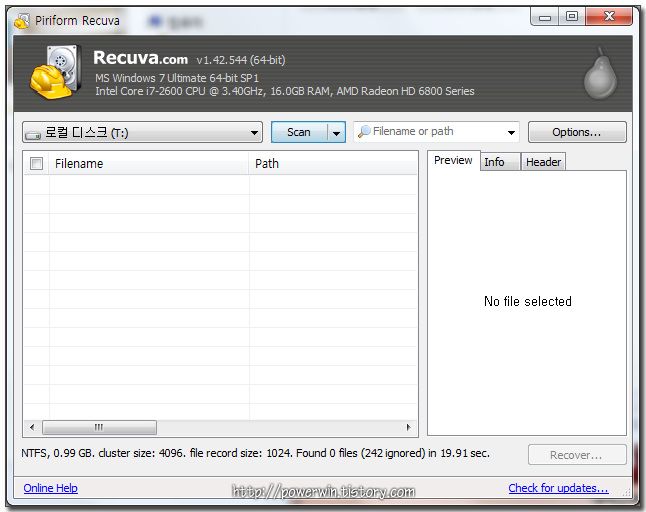Click the scrollbar left arrow
This screenshot has width=646, height=512.
tap(32, 427)
